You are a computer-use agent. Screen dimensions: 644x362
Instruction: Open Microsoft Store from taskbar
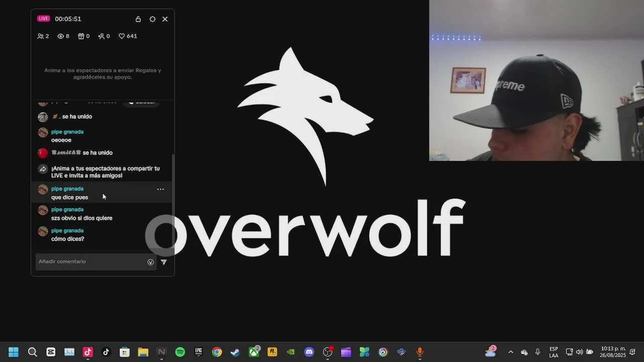(125, 352)
